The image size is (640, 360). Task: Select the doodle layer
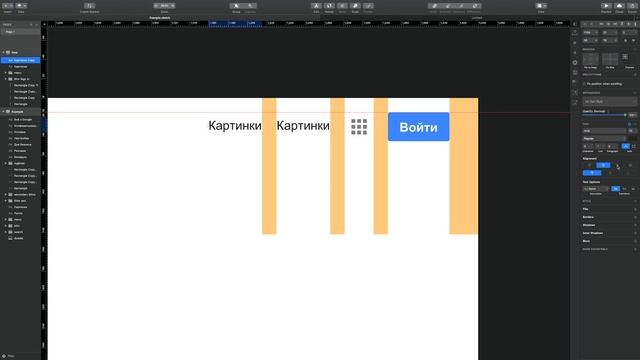pyautogui.click(x=20, y=238)
